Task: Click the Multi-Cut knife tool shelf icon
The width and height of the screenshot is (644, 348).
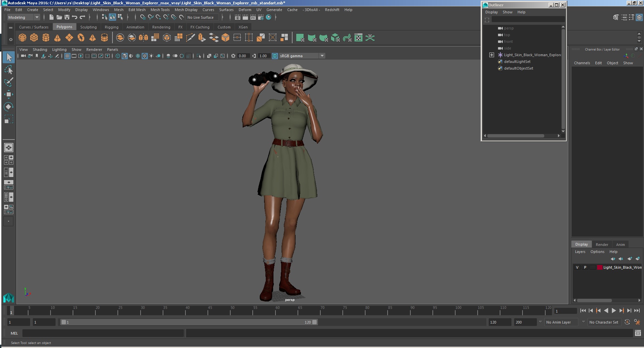Action: click(190, 38)
